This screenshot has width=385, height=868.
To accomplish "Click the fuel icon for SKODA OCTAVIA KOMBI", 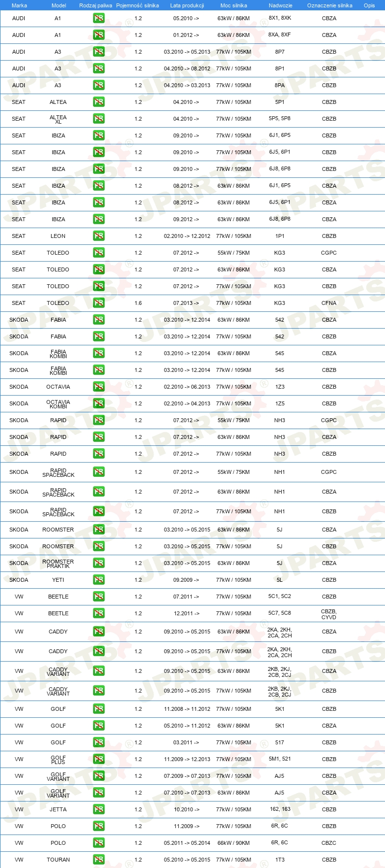I will pos(98,403).
